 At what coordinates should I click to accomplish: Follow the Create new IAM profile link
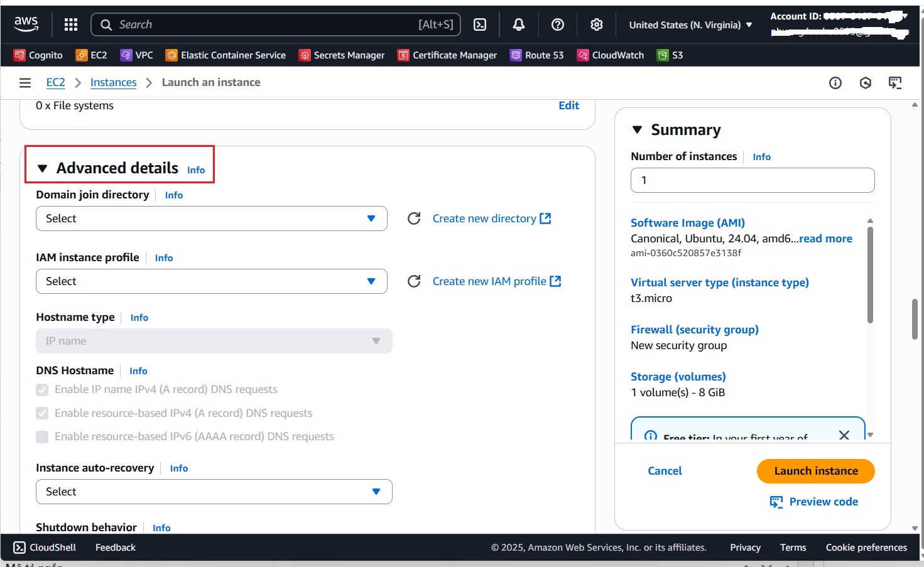(496, 281)
